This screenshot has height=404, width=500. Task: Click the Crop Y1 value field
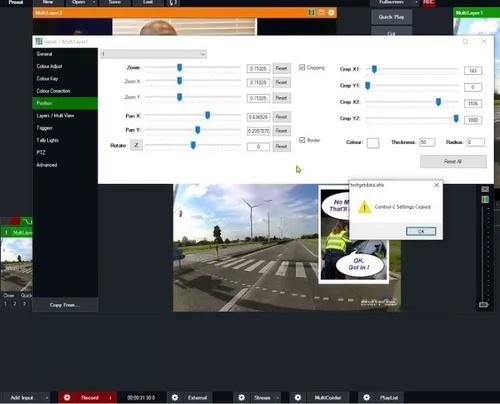pos(473,87)
